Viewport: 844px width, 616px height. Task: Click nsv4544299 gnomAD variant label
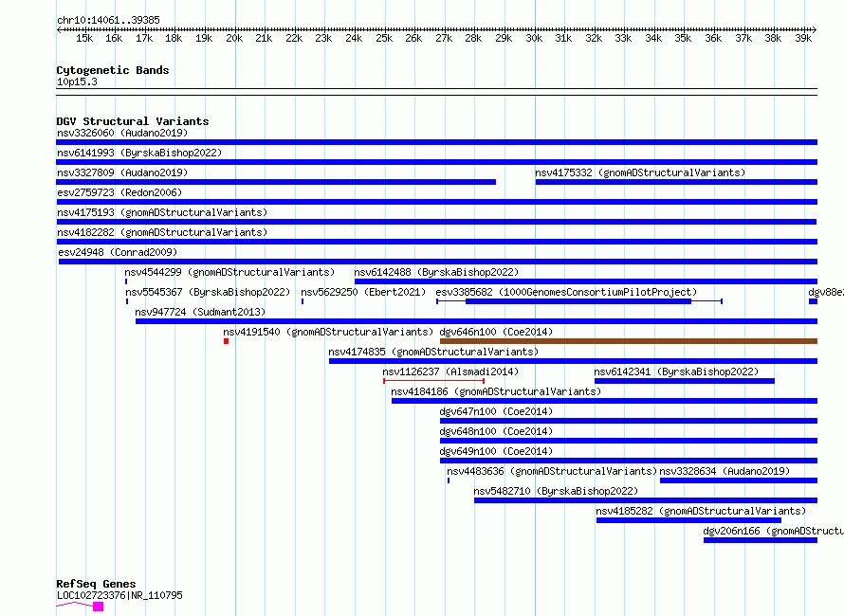(x=229, y=272)
